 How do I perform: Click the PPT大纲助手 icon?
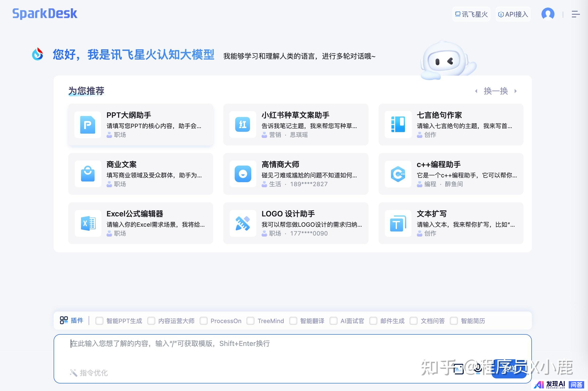(x=88, y=125)
